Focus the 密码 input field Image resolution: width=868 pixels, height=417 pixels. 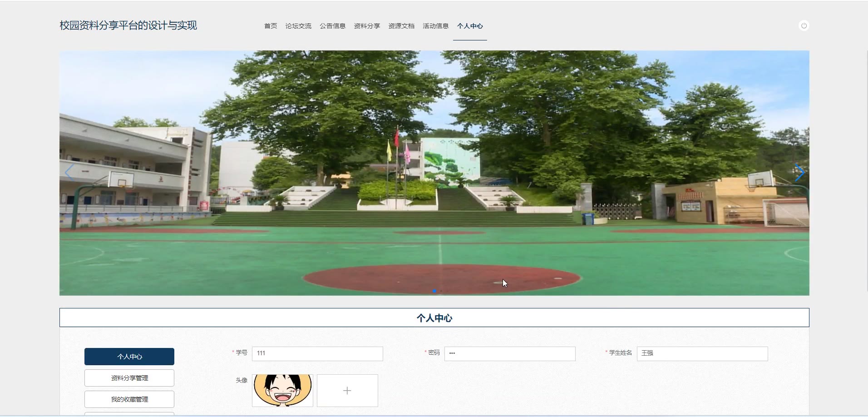coord(510,354)
